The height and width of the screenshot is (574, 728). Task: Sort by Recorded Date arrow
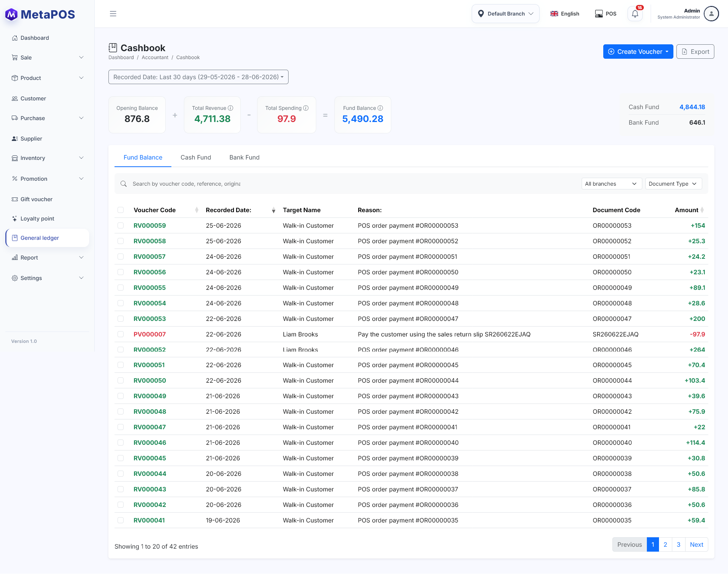point(274,210)
